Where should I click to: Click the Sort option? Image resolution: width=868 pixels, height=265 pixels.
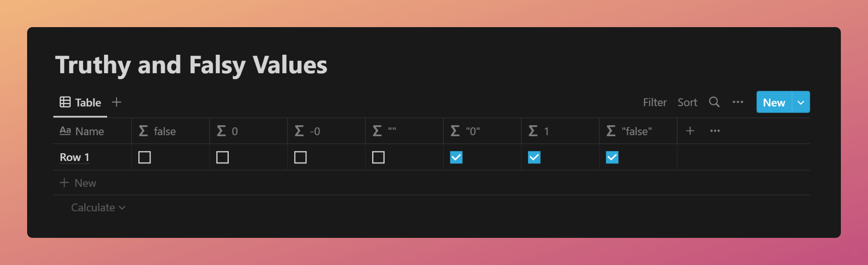pos(687,103)
